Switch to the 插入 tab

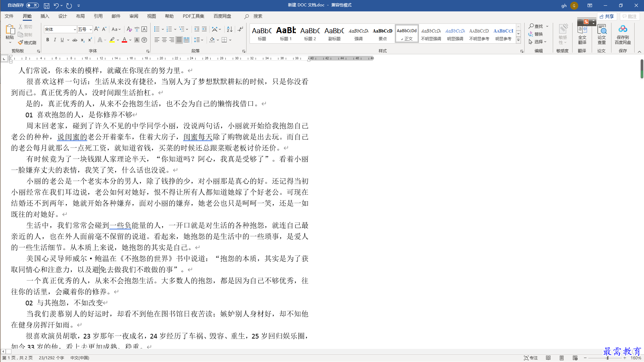click(45, 16)
